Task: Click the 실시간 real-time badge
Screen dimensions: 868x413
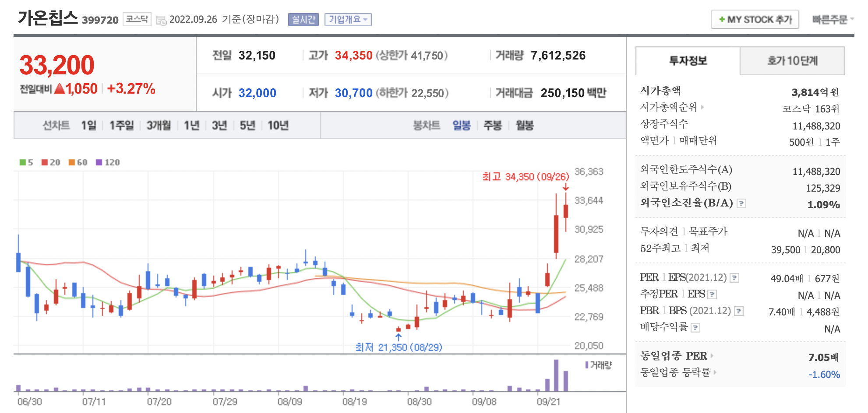Action: tap(303, 20)
